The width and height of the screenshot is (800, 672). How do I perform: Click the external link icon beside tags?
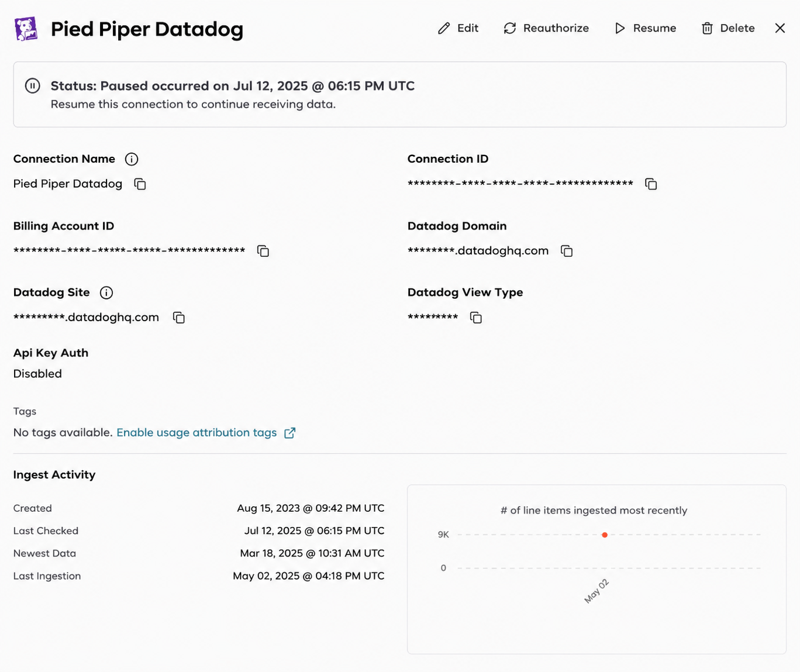pos(290,433)
